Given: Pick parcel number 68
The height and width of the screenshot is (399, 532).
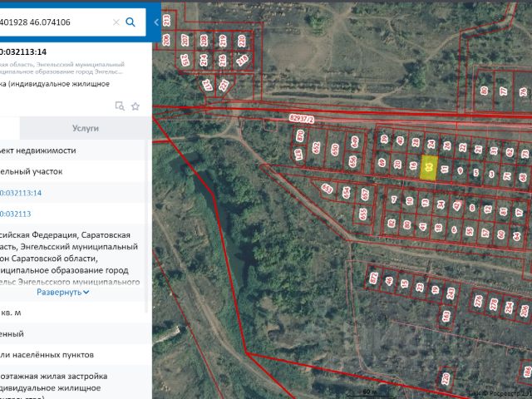Looking at the screenshot, I should point(523,177).
